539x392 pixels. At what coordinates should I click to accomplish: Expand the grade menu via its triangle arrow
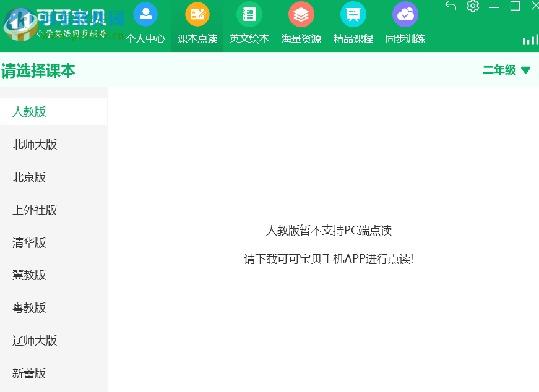click(525, 70)
